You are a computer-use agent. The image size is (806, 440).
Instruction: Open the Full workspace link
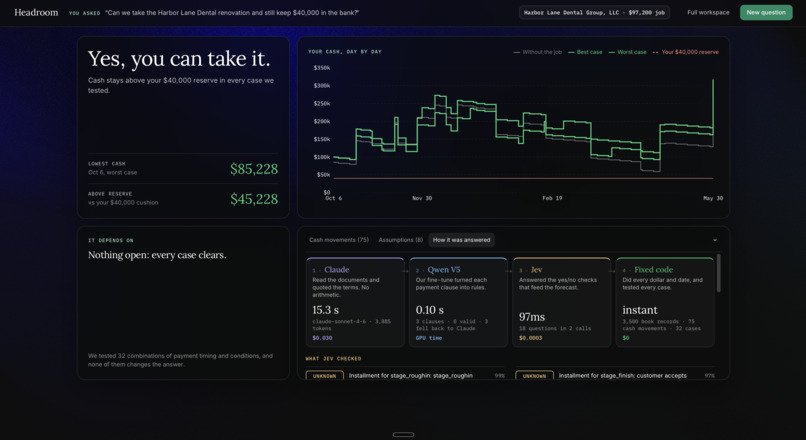[708, 12]
